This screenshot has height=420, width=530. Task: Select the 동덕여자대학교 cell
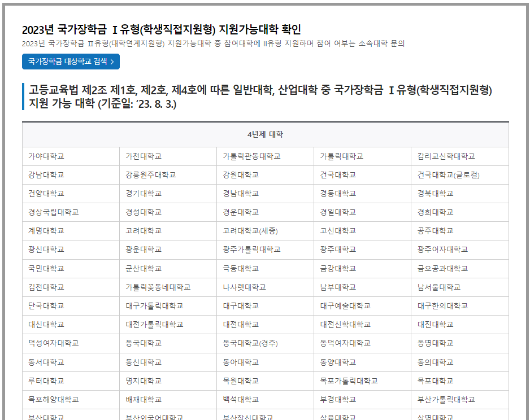(362, 343)
